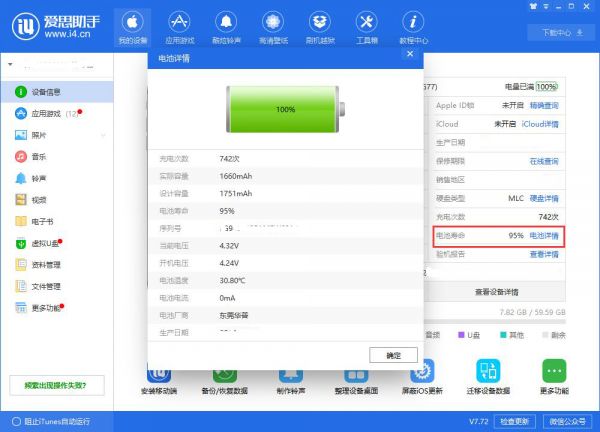
Task: Click the 微信公众号 button
Action: click(x=568, y=422)
